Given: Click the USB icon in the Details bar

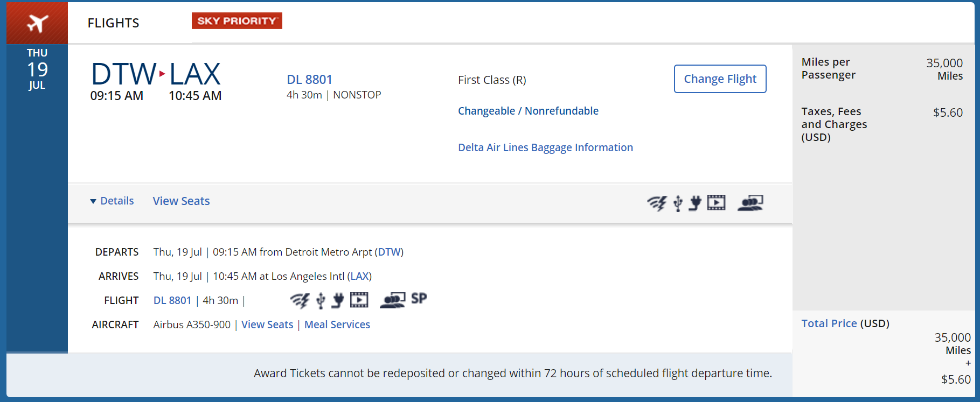Looking at the screenshot, I should (678, 203).
